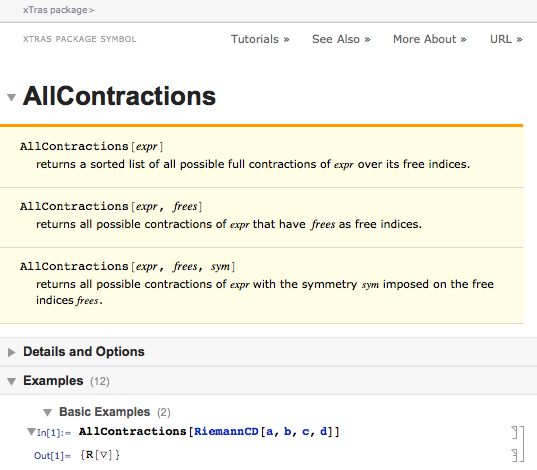Click the output result {R[∇]}
Viewport: 537px width, 470px height.
100,455
